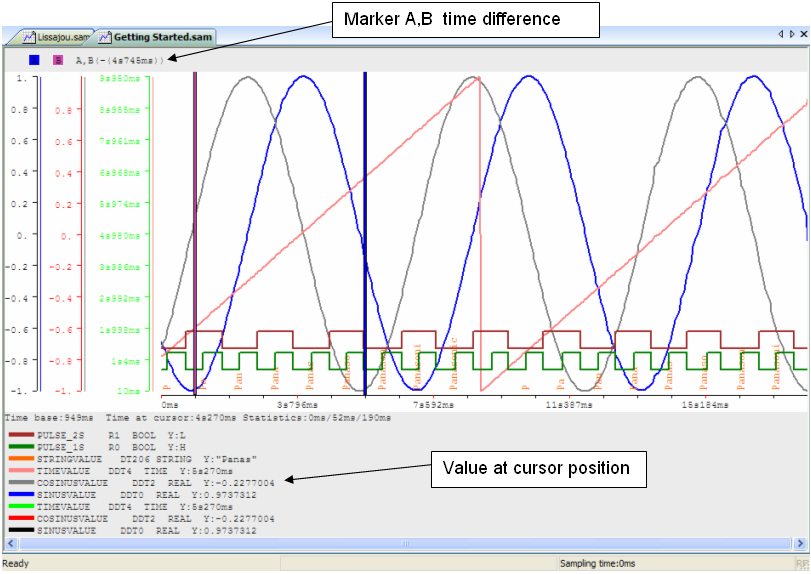The width and height of the screenshot is (811, 574).
Task: Select the Getting Started.sam tab
Action: click(x=162, y=38)
